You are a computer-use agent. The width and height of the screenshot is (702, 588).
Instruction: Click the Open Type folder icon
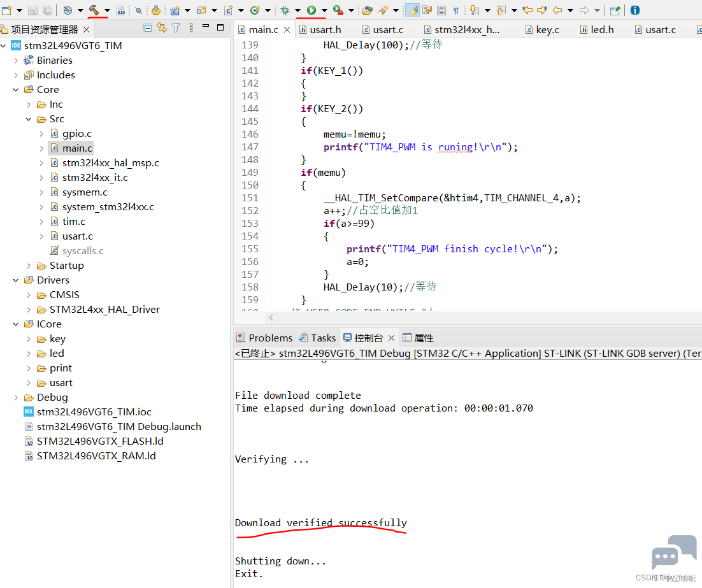pos(367,10)
